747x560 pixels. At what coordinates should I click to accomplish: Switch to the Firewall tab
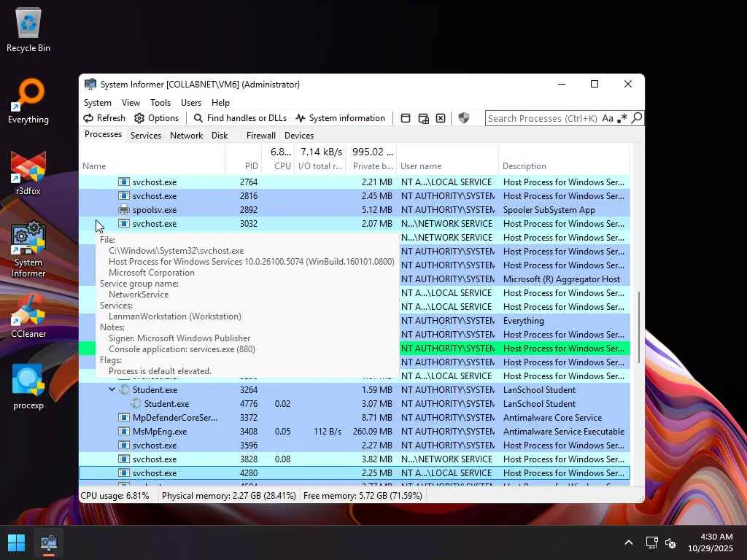260,135
